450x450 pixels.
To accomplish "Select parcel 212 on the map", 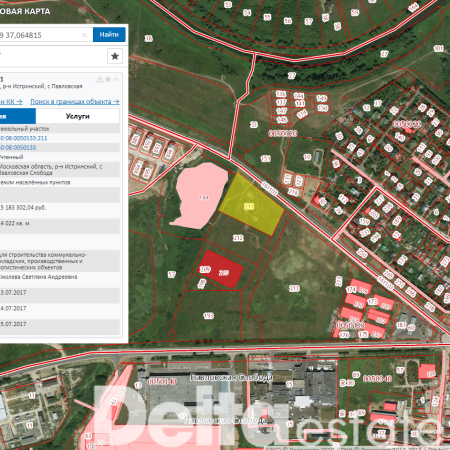I will pos(238,238).
